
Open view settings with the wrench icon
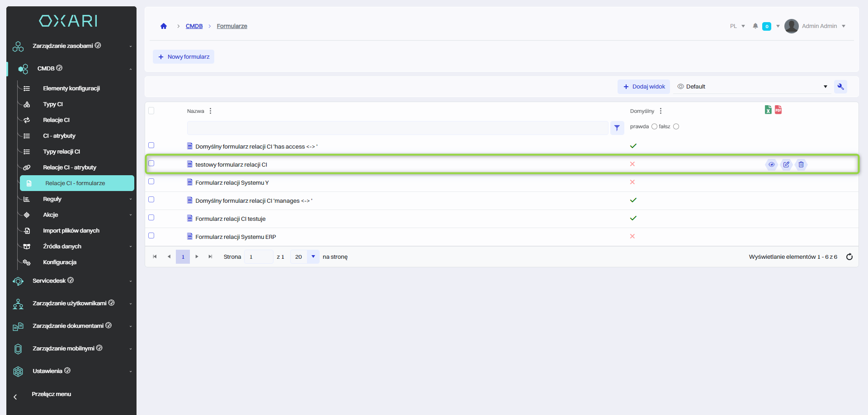pos(840,87)
